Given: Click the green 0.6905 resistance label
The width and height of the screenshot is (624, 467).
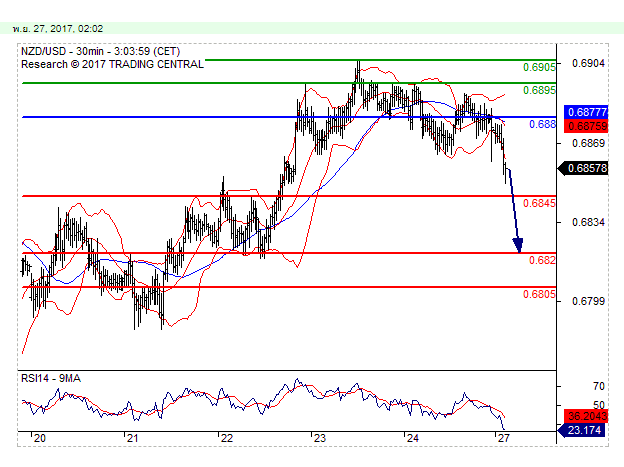Looking at the screenshot, I should (539, 67).
